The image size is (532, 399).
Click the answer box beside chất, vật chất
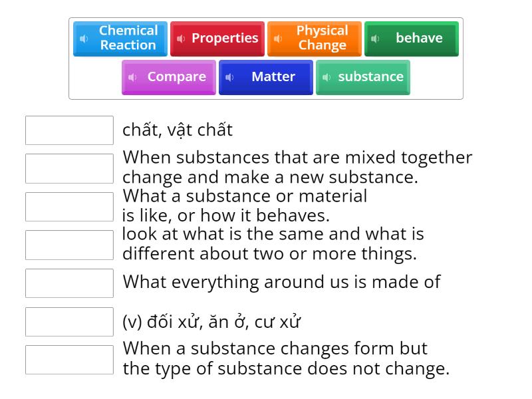pos(69,130)
